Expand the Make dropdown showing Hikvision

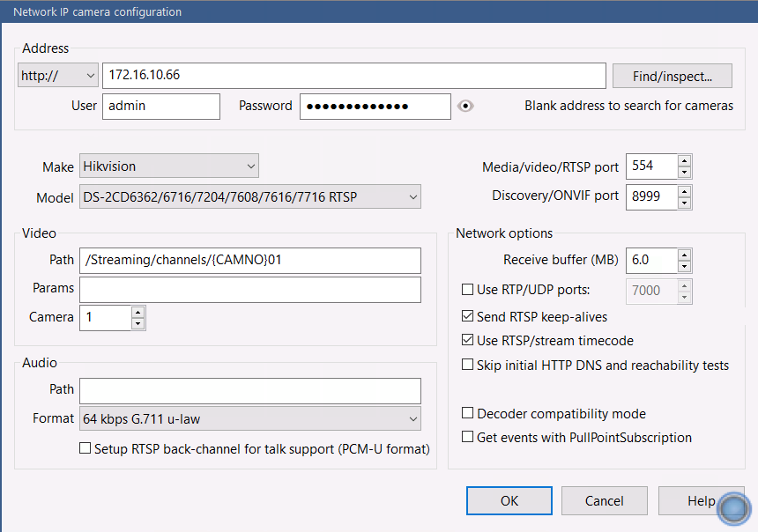168,166
